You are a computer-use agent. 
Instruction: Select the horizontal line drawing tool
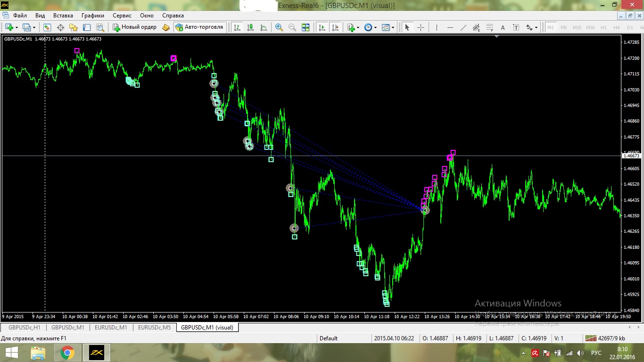[x=450, y=27]
